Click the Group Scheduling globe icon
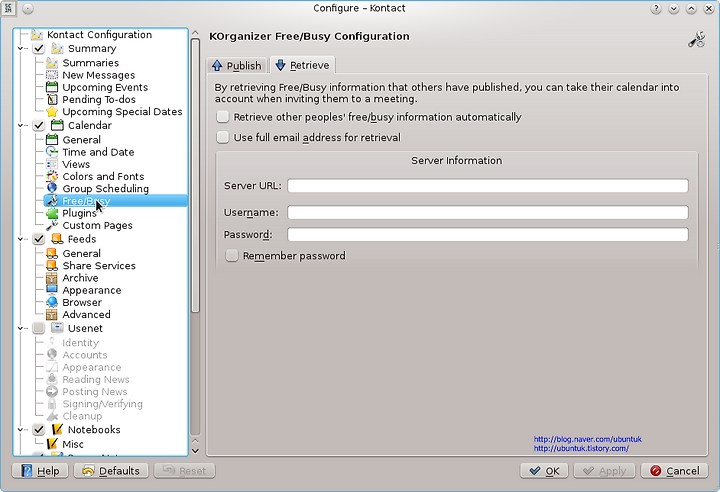Screen dimensions: 720x492 52,188
